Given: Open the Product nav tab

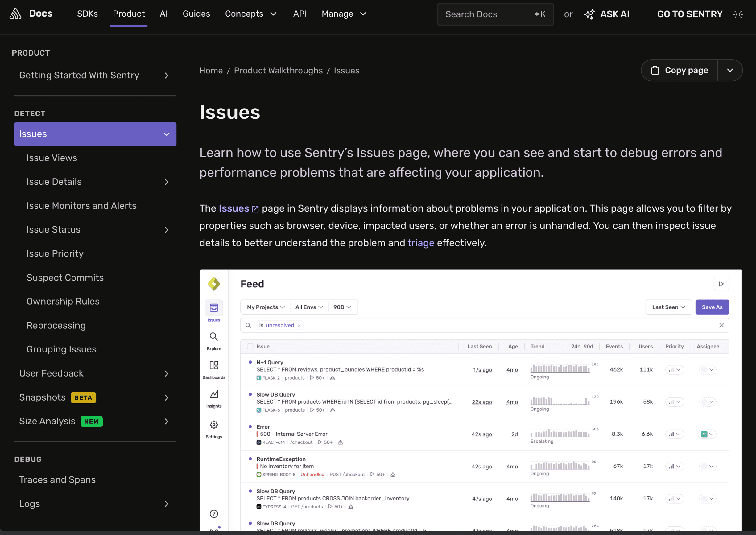Looking at the screenshot, I should click(129, 14).
